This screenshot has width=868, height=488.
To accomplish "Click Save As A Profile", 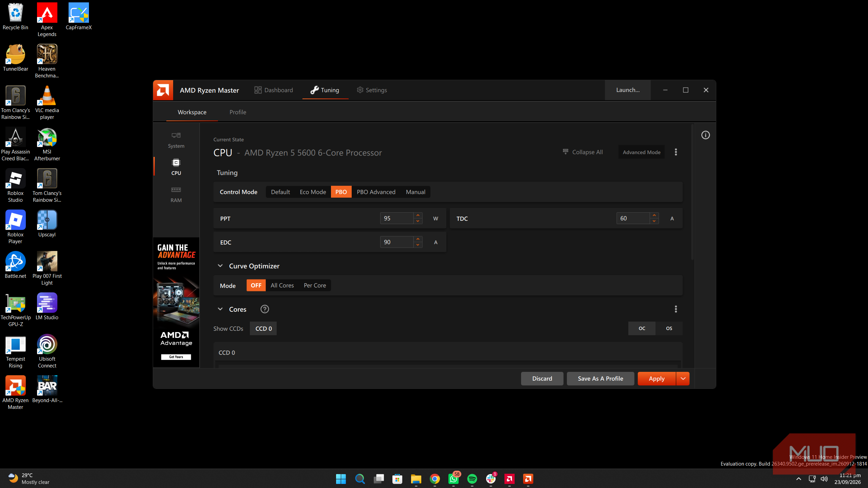I will click(x=600, y=379).
